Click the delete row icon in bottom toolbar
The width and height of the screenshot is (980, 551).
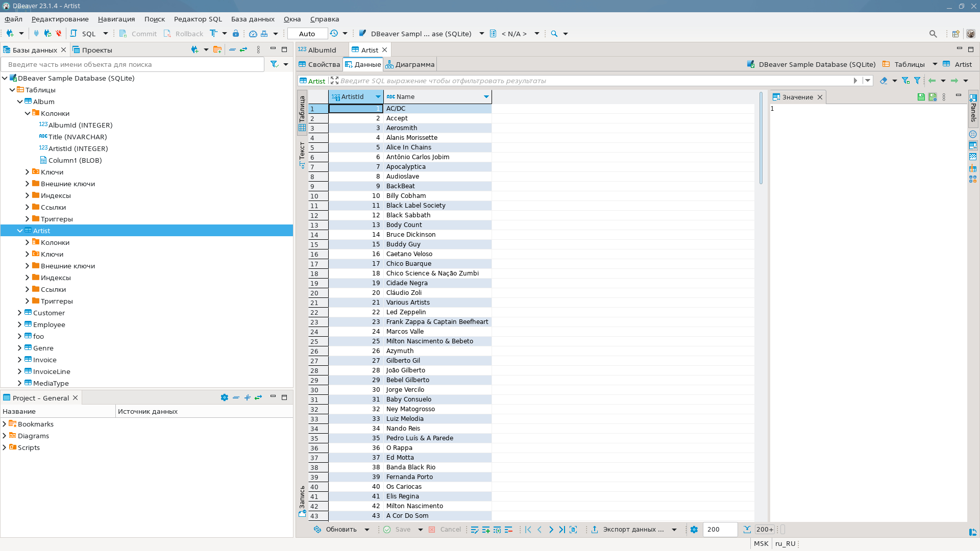(x=508, y=530)
